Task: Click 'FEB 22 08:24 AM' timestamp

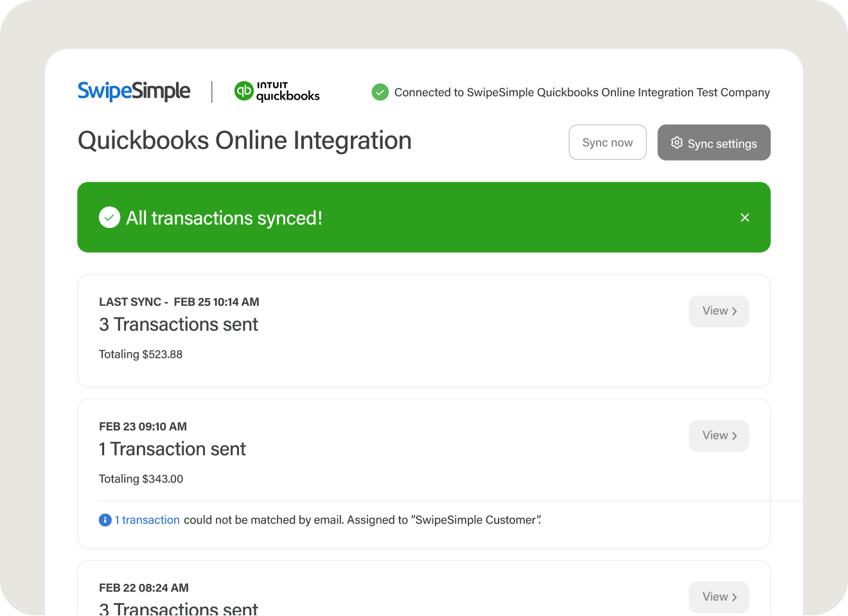Action: pyautogui.click(x=144, y=588)
